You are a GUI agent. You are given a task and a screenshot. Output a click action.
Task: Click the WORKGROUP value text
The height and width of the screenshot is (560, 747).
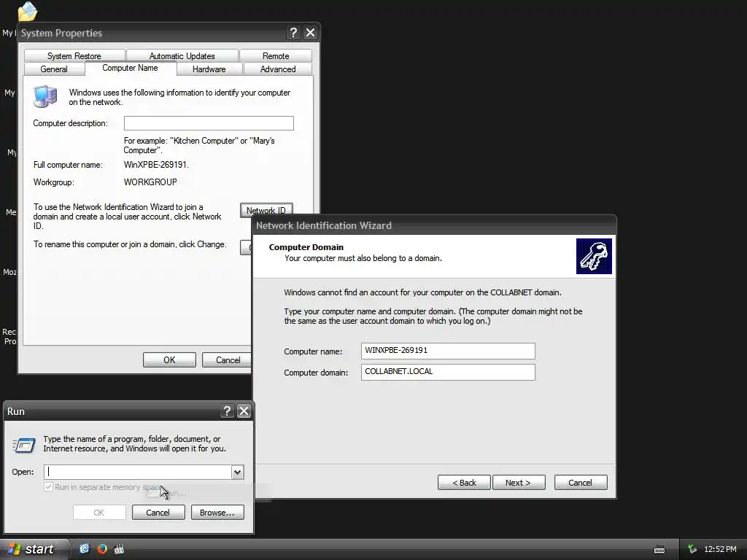click(x=150, y=182)
